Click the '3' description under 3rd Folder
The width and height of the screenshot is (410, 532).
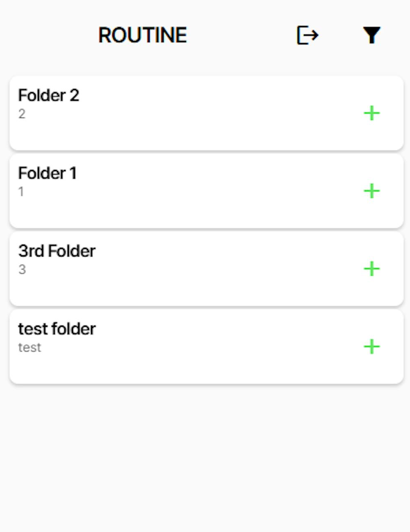(x=22, y=270)
